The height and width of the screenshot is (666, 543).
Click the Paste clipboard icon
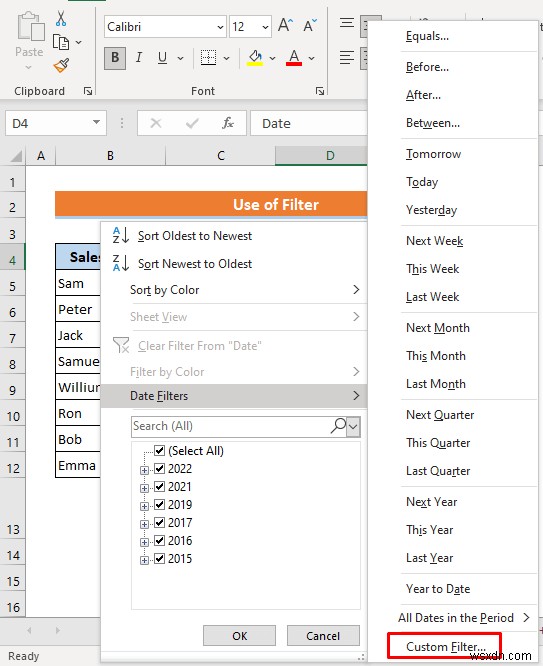pyautogui.click(x=30, y=27)
